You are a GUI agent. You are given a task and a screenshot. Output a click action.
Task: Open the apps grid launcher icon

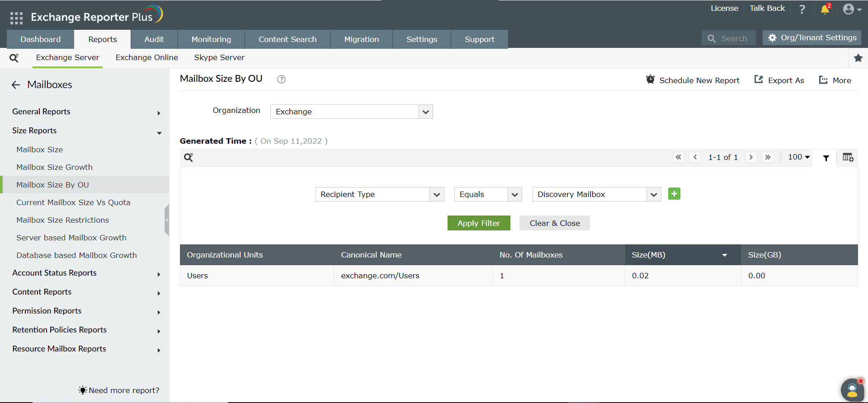pos(16,18)
